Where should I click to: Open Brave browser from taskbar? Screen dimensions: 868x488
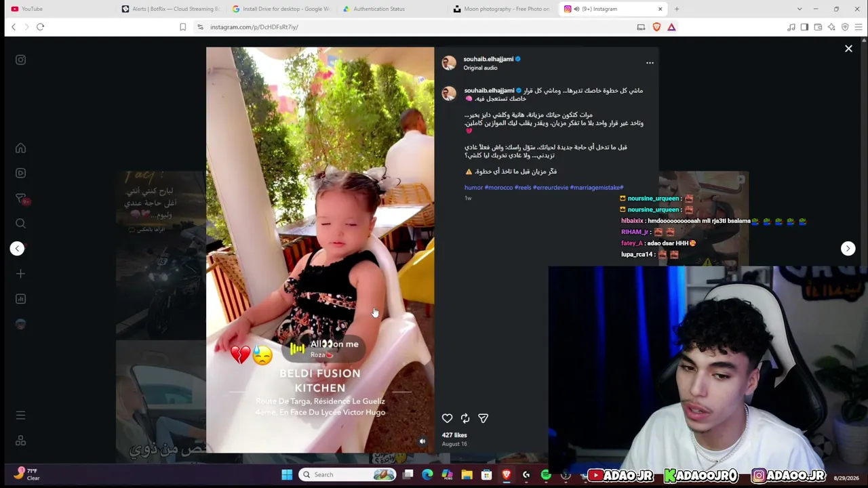(x=506, y=474)
